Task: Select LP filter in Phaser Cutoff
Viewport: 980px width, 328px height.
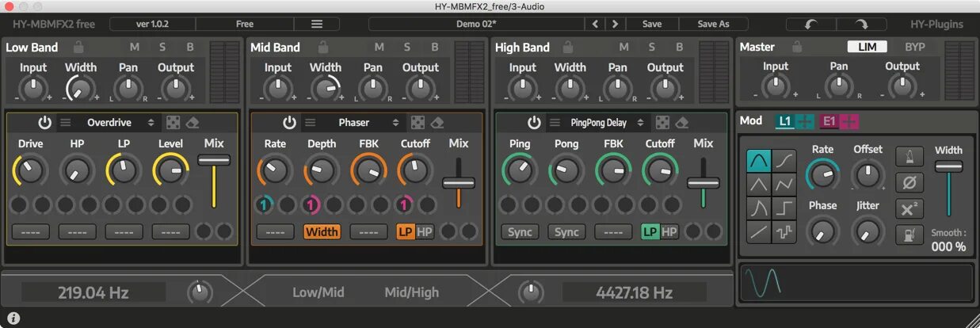Action: pos(406,232)
